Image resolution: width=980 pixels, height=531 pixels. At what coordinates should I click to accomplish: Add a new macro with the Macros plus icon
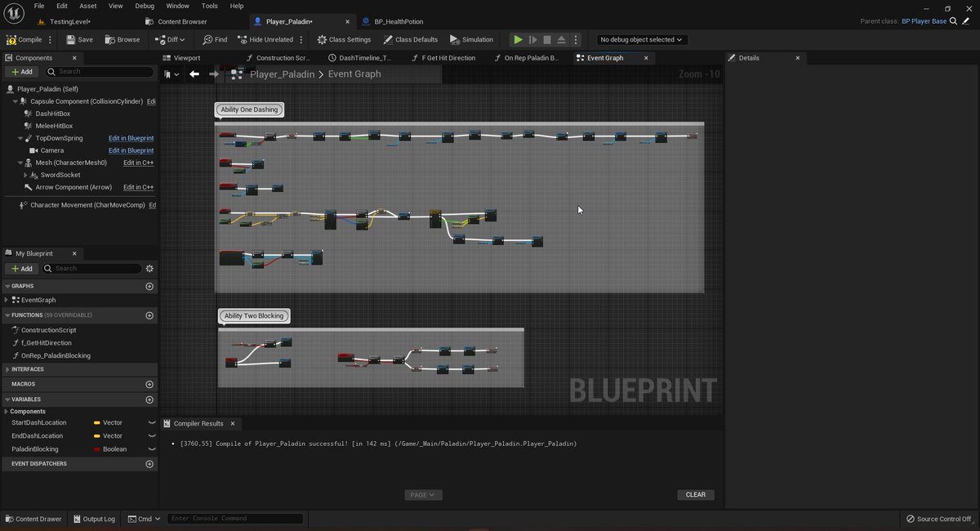point(149,384)
